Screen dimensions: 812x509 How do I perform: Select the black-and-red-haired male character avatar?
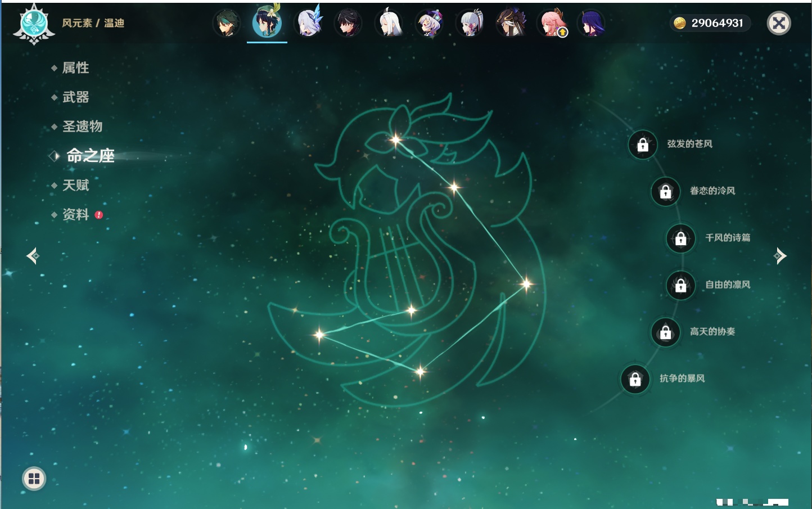[348, 24]
